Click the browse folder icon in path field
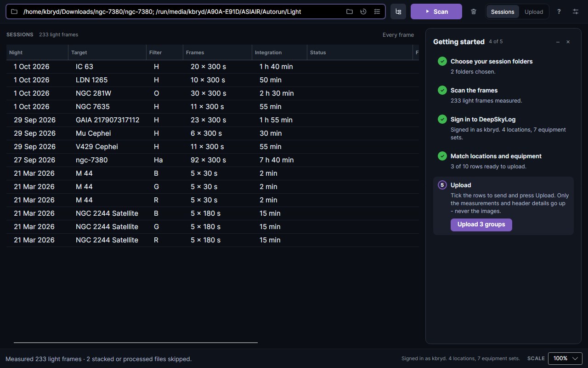The width and height of the screenshot is (588, 368). click(350, 11)
